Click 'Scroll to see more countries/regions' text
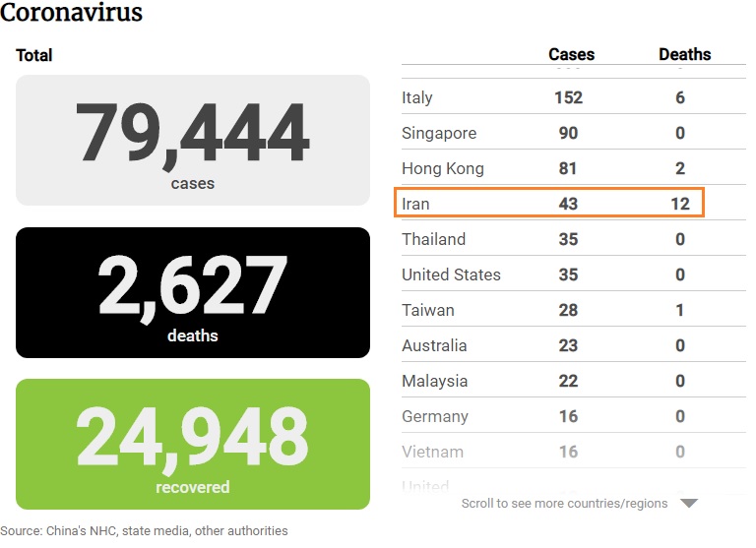The image size is (756, 548). 564,504
